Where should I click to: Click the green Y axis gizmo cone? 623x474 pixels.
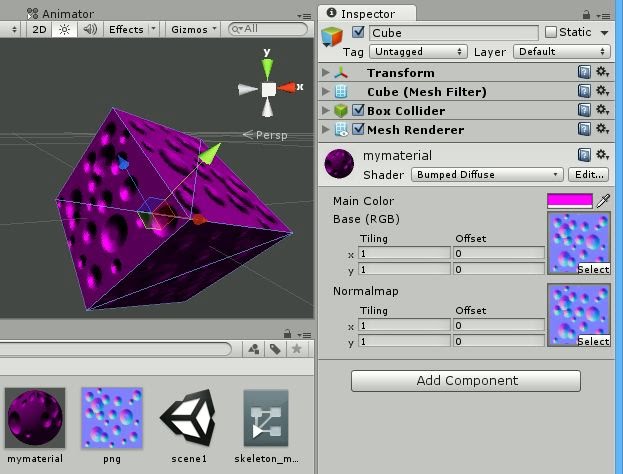pos(267,67)
